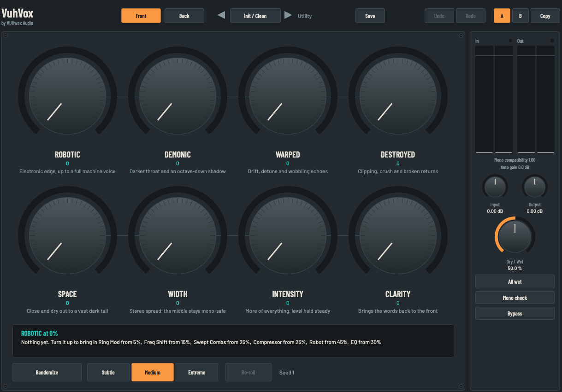Click the INTENSITY knob
Image resolution: width=562 pixels, height=392 pixels.
tap(288, 235)
